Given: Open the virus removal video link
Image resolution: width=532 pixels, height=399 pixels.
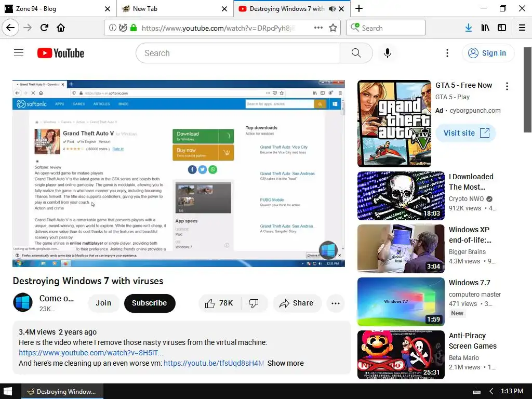Looking at the screenshot, I should click(x=91, y=353).
